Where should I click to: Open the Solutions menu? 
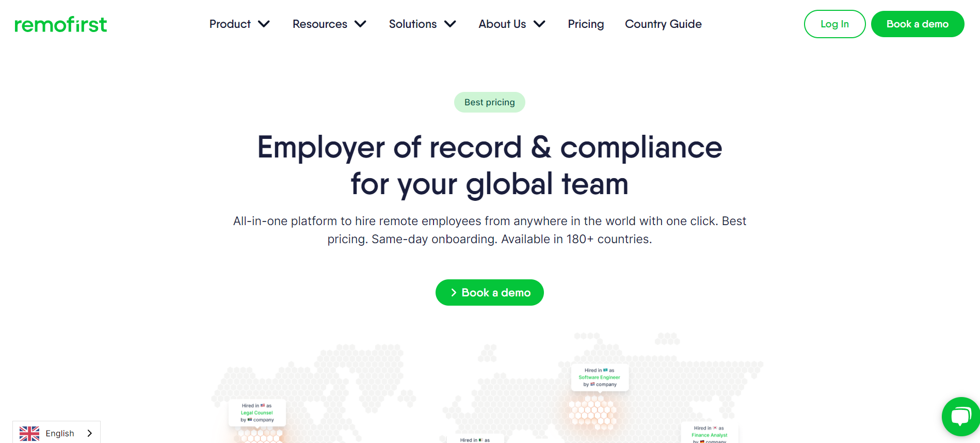pos(413,24)
